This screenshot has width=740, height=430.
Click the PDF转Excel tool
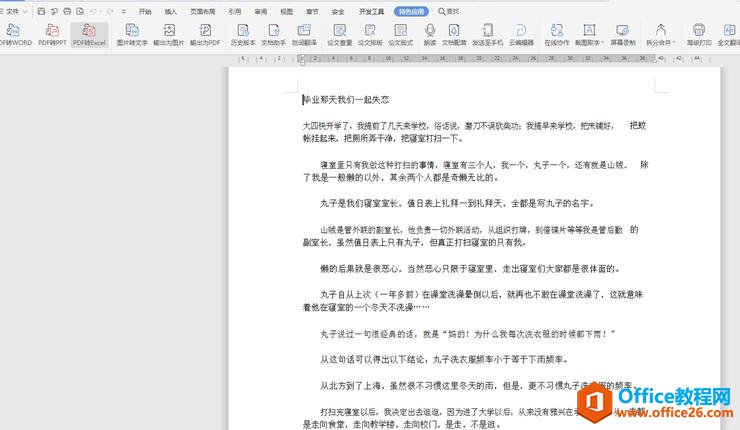pyautogui.click(x=89, y=35)
